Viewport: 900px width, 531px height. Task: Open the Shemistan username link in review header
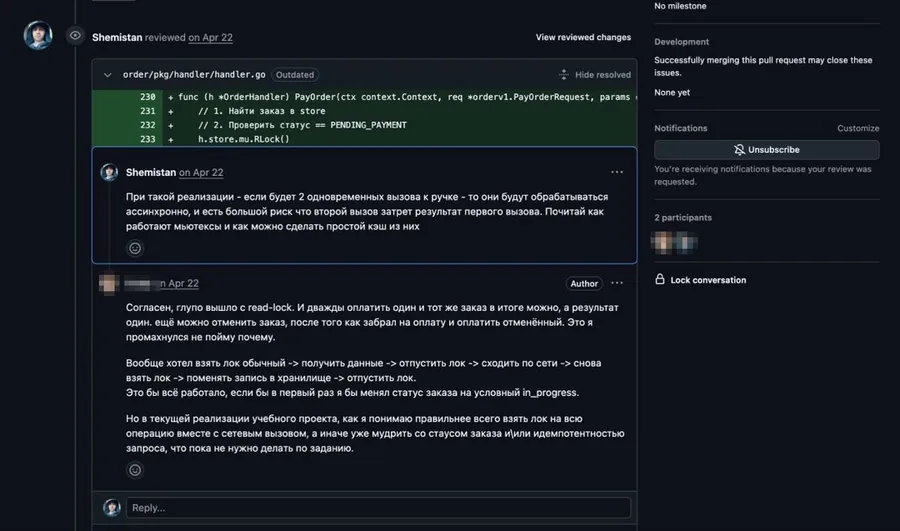pos(117,37)
